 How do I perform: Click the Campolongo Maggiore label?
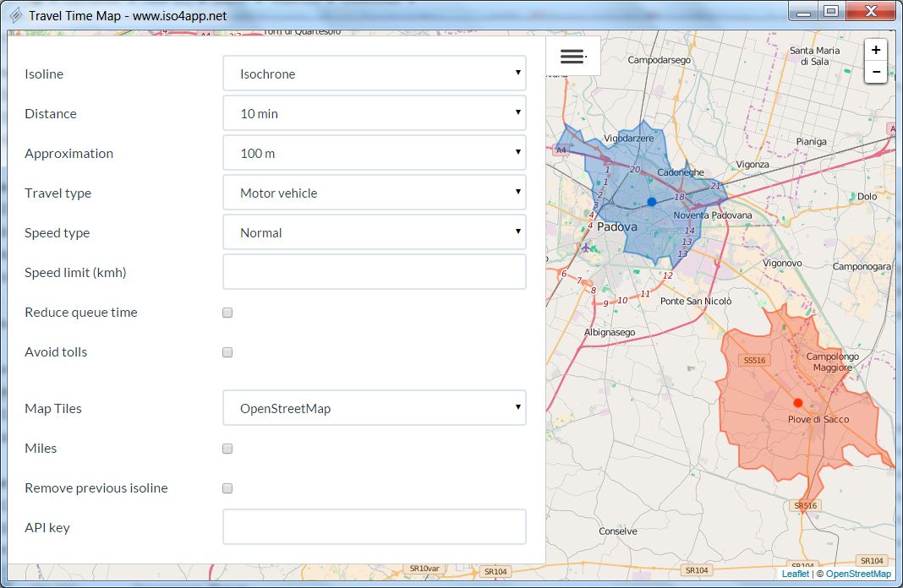tap(832, 362)
